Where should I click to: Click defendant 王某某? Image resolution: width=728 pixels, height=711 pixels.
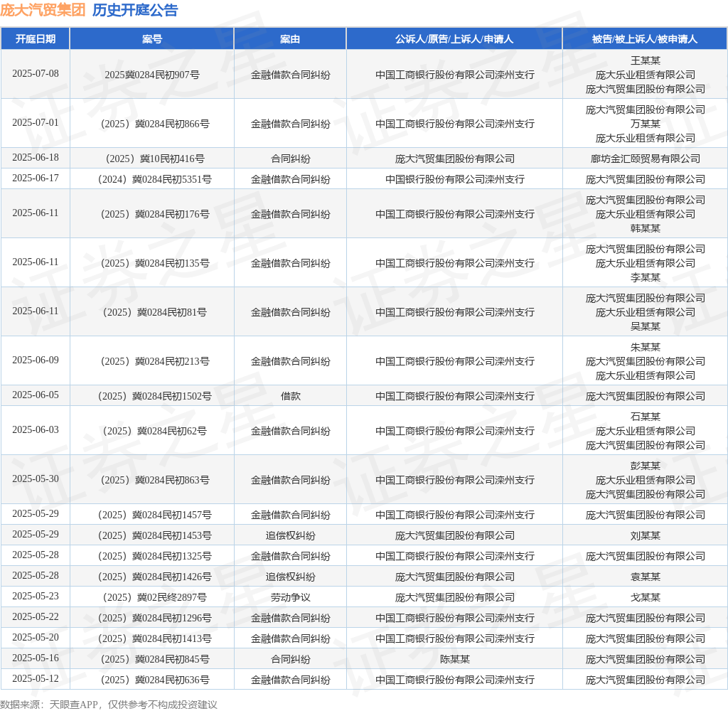pyautogui.click(x=646, y=60)
